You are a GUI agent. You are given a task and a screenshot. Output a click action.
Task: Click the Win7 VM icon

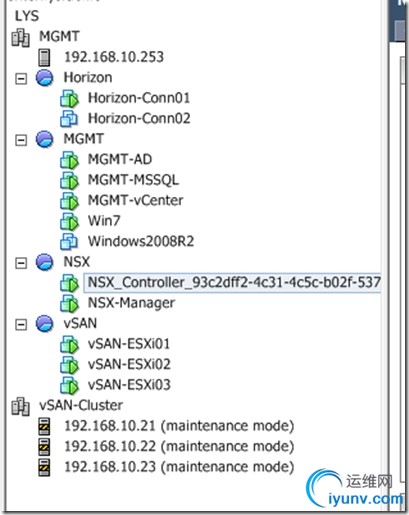[x=69, y=221]
